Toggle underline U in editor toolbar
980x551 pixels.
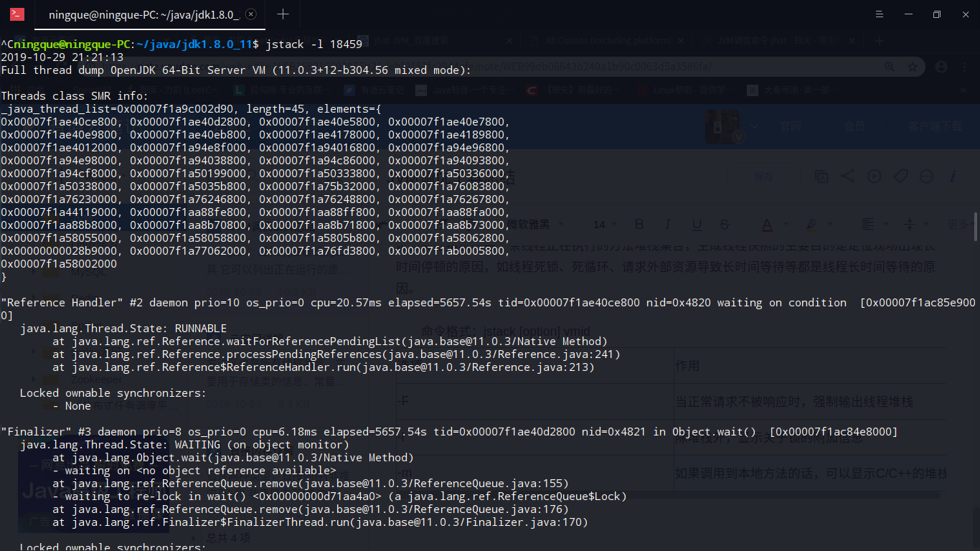(x=697, y=225)
